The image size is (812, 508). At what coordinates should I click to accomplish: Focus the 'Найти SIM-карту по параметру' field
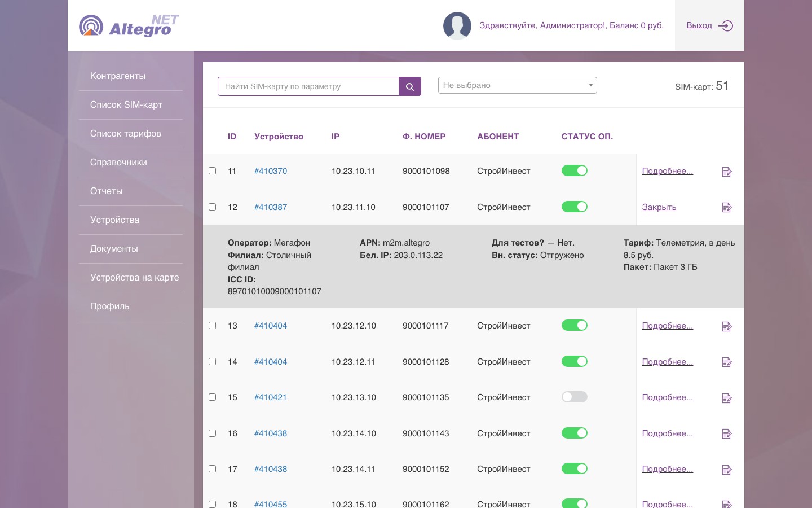point(308,86)
